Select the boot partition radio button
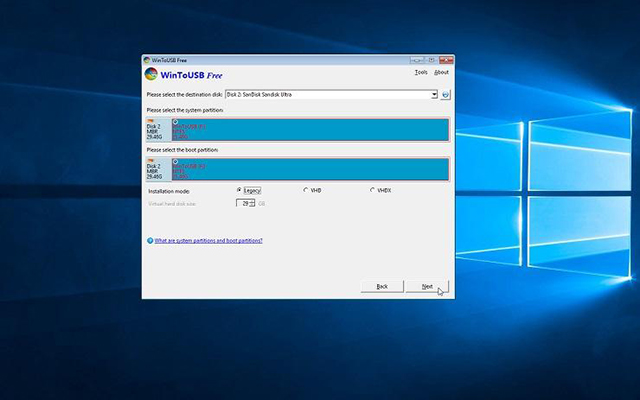 [x=176, y=161]
